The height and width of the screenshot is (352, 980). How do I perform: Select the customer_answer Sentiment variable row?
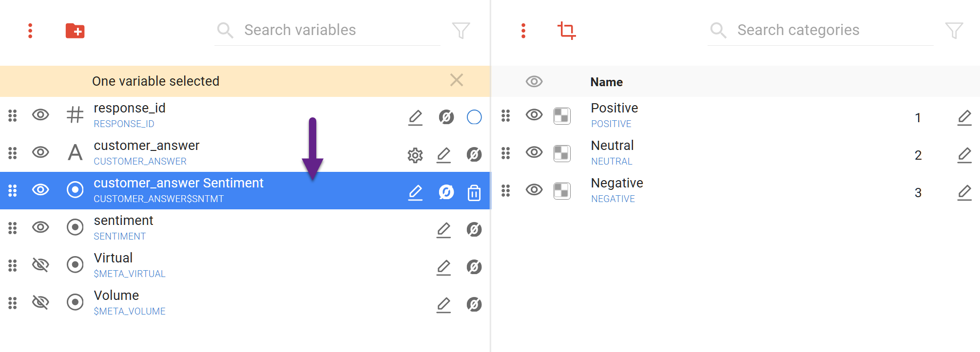click(219, 190)
